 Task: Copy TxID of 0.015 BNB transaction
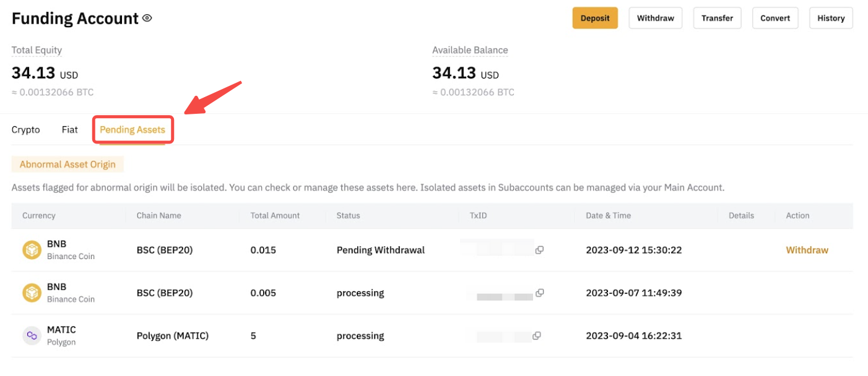(539, 250)
